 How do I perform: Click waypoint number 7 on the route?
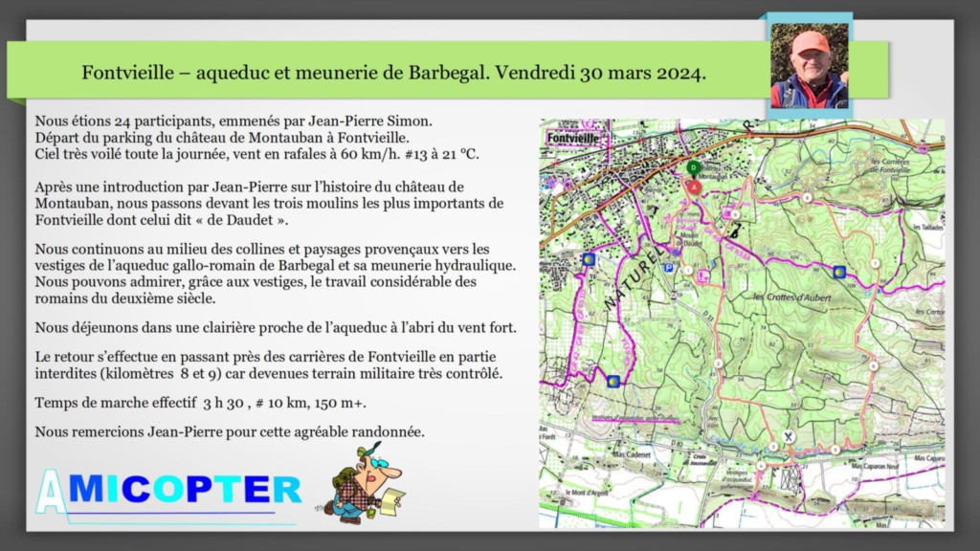tap(875, 264)
